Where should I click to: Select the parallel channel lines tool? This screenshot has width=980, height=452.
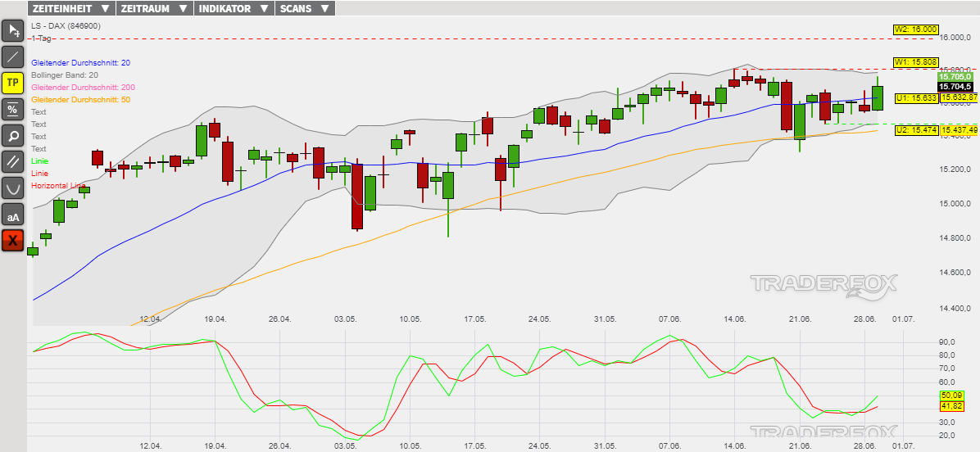point(13,161)
